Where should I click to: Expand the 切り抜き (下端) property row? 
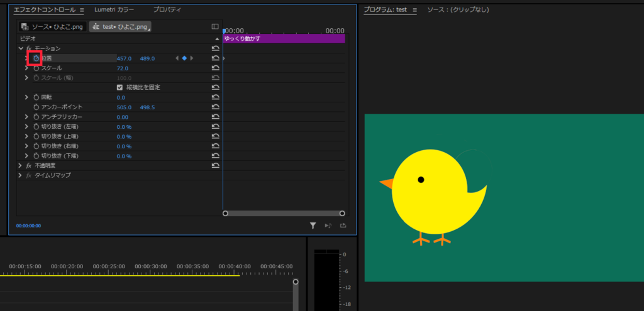[x=26, y=156]
